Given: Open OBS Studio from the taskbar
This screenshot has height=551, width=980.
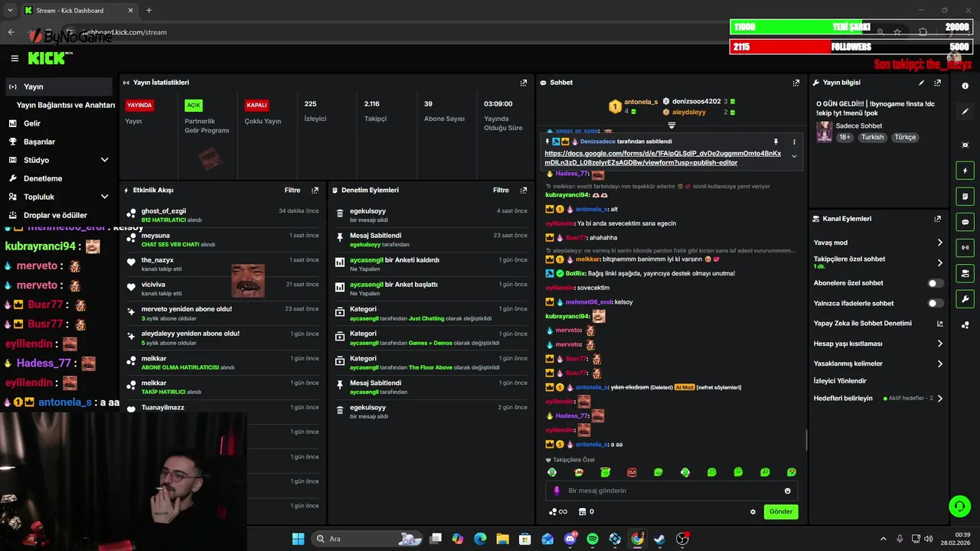Looking at the screenshot, I should pos(682,539).
